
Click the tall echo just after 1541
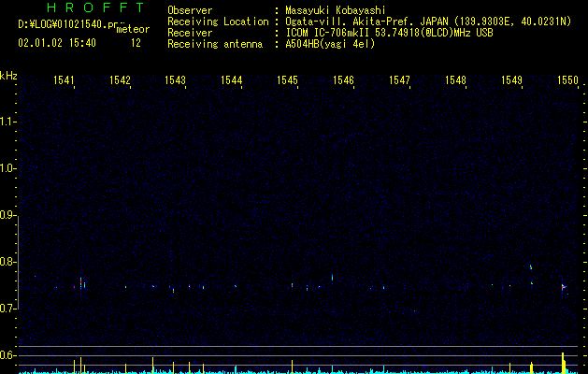[80, 284]
